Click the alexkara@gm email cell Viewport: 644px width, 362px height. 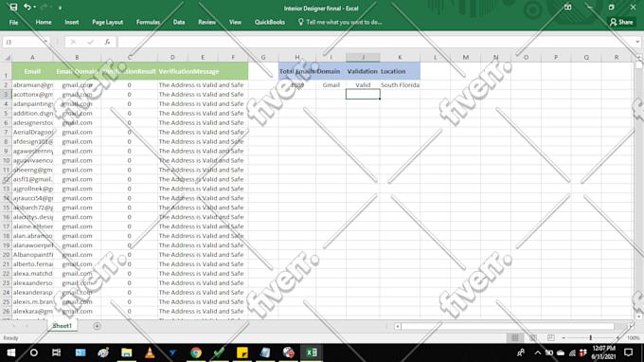(32, 312)
